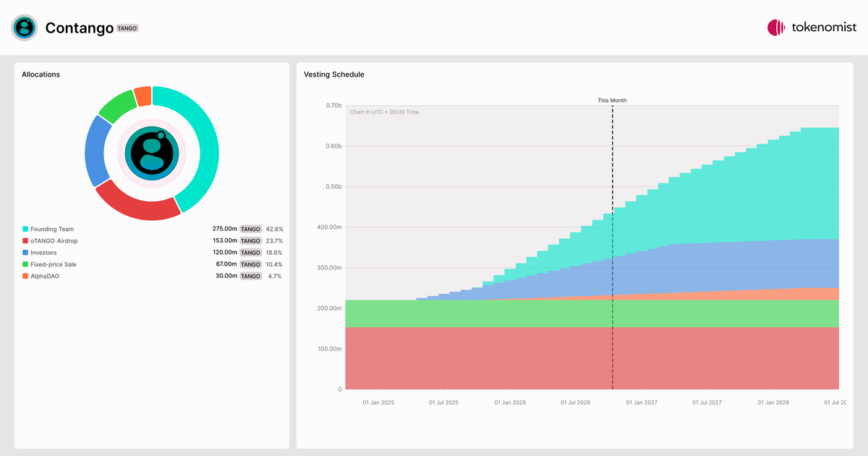Click the 67.00m allocation value
The image size is (868, 456).
tap(226, 264)
